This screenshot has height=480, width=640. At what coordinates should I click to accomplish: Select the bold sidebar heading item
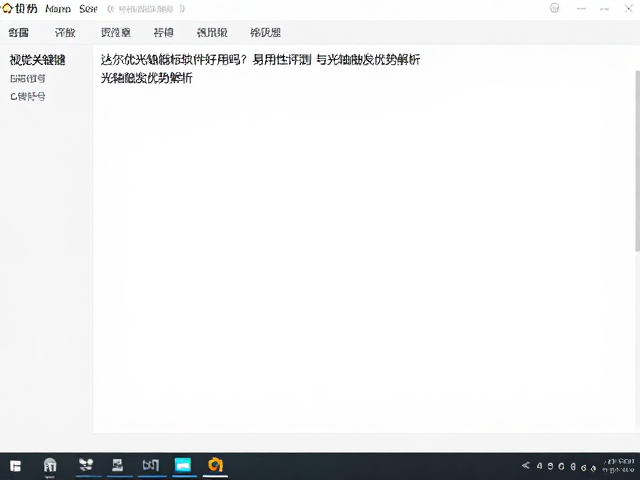[x=38, y=60]
